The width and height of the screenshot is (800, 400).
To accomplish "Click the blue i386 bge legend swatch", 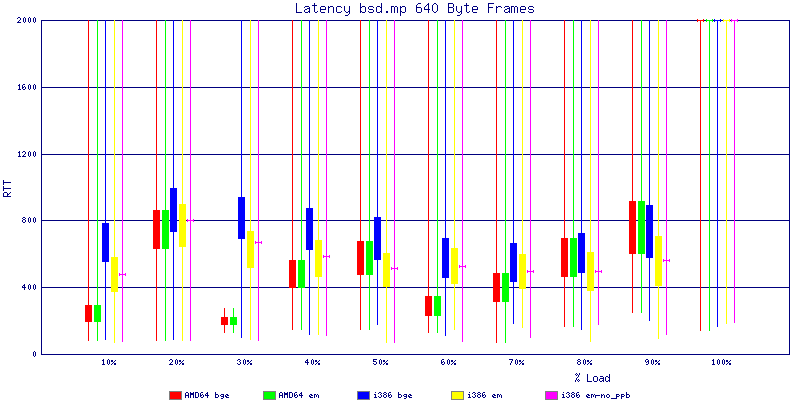I will (364, 395).
